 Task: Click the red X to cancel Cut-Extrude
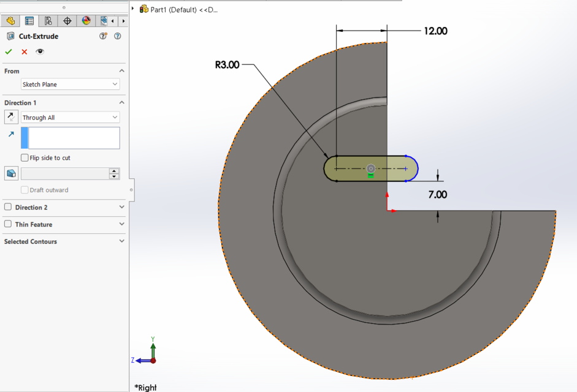(x=23, y=51)
